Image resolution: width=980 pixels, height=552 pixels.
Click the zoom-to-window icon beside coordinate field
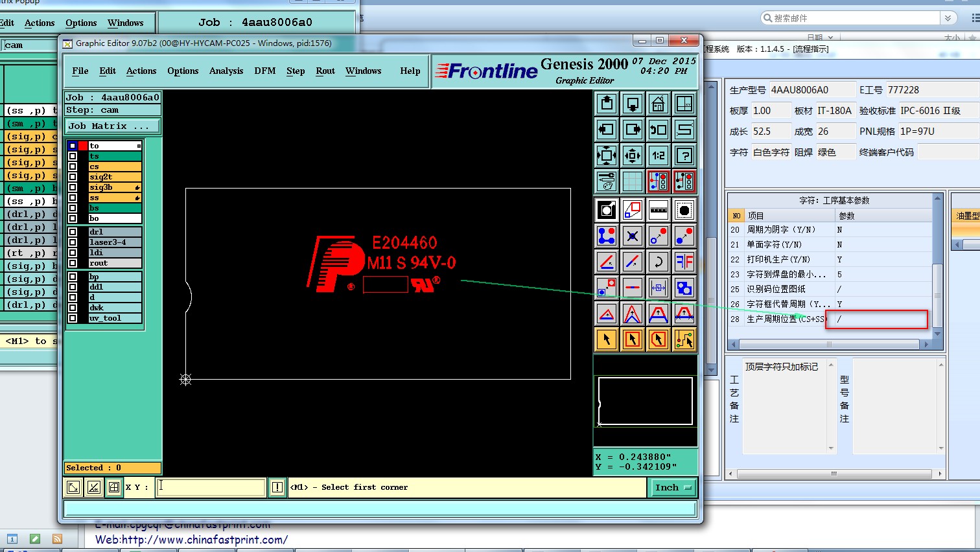point(73,487)
